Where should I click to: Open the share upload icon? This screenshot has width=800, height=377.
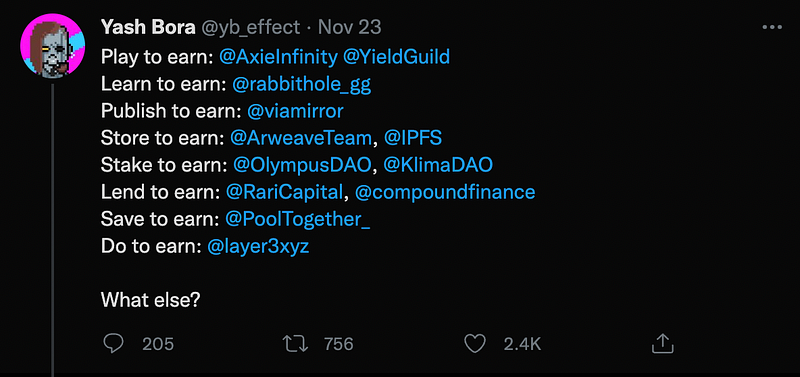[663, 343]
